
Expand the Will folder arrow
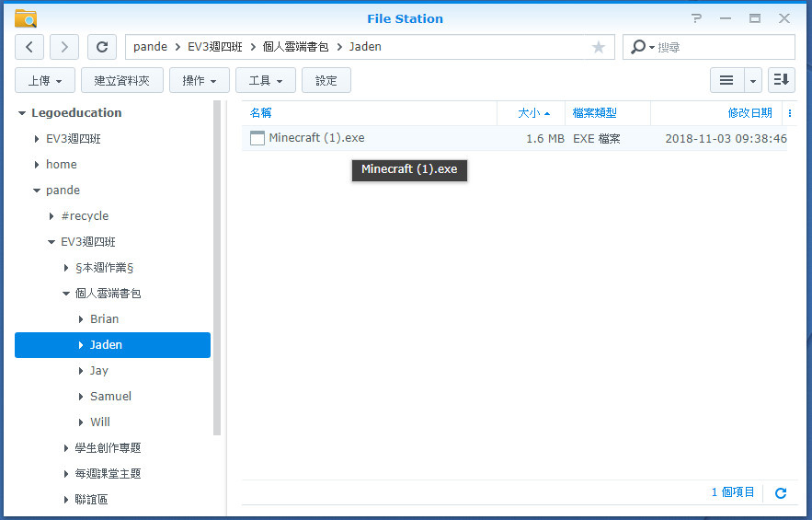[x=81, y=422]
